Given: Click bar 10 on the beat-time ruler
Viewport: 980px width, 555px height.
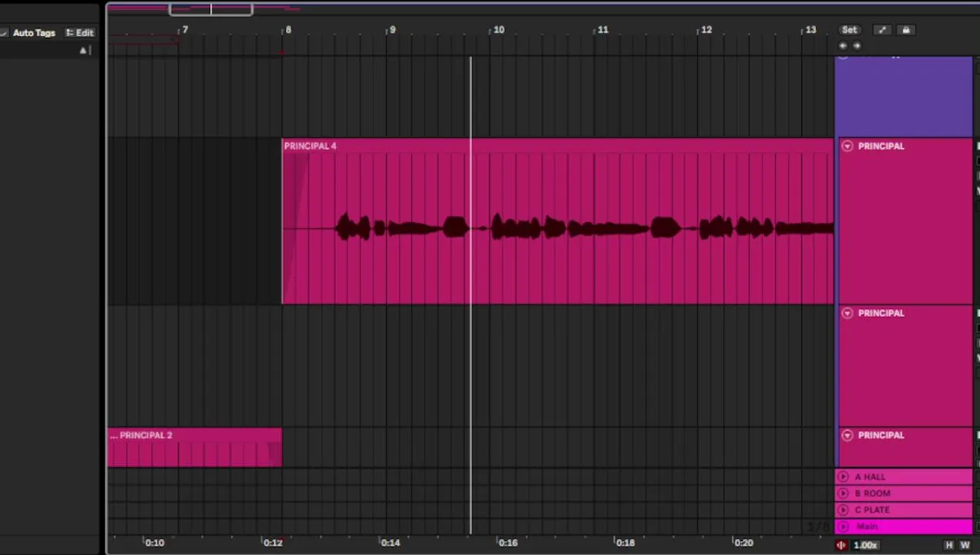Looking at the screenshot, I should 498,30.
